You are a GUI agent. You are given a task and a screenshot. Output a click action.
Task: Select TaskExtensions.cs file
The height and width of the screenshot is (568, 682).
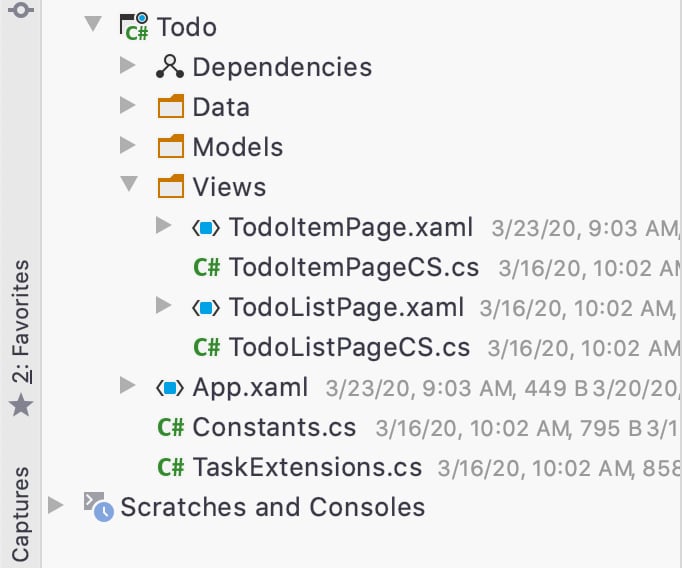(x=306, y=467)
